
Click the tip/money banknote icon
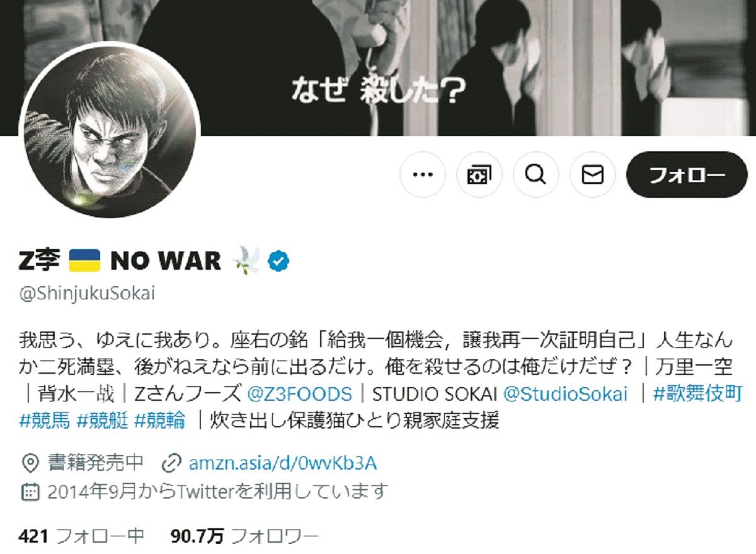tap(479, 175)
